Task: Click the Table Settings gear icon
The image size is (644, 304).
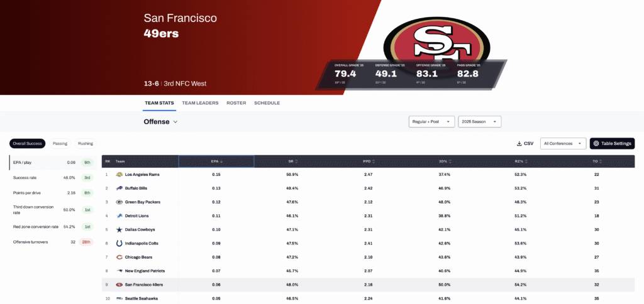Action: coord(596,144)
